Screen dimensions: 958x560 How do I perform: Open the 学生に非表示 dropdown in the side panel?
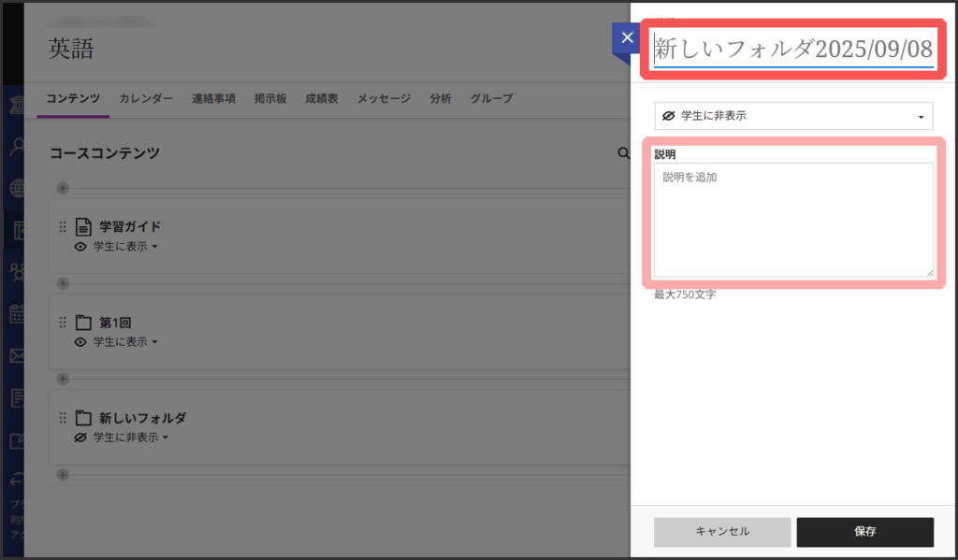[x=793, y=116]
